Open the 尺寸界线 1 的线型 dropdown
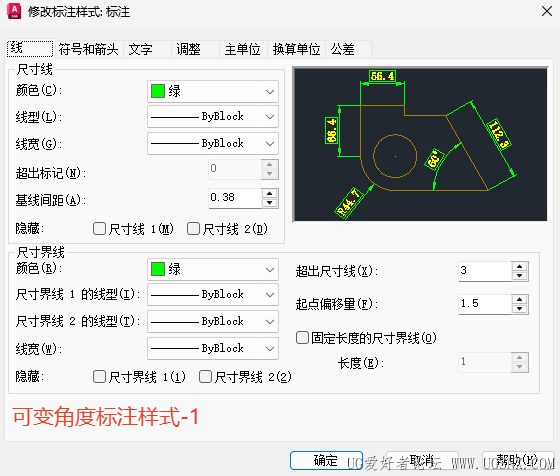 213,295
